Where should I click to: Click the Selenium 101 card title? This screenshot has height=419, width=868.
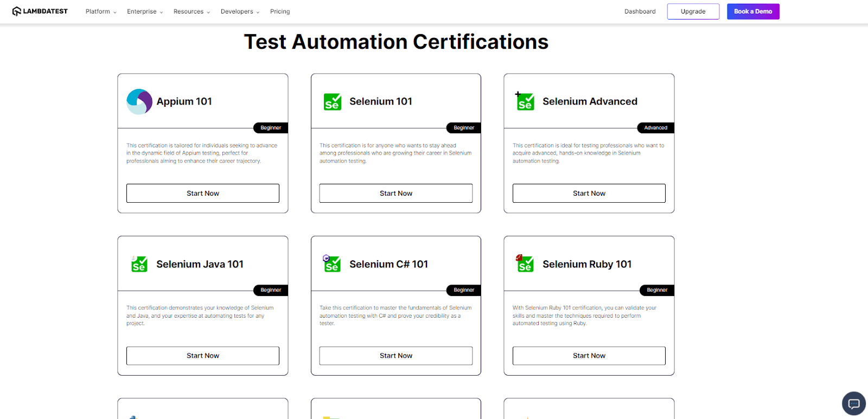(381, 101)
